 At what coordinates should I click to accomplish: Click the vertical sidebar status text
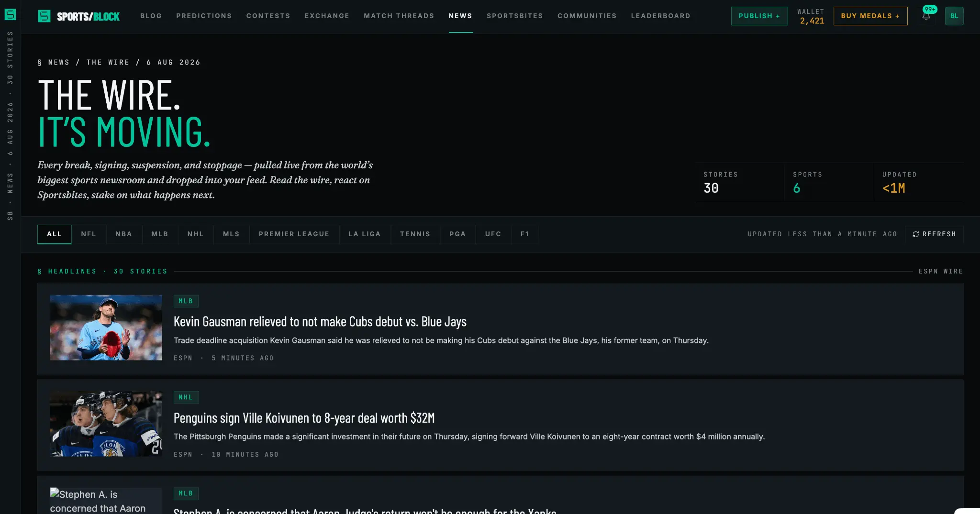pyautogui.click(x=10, y=126)
